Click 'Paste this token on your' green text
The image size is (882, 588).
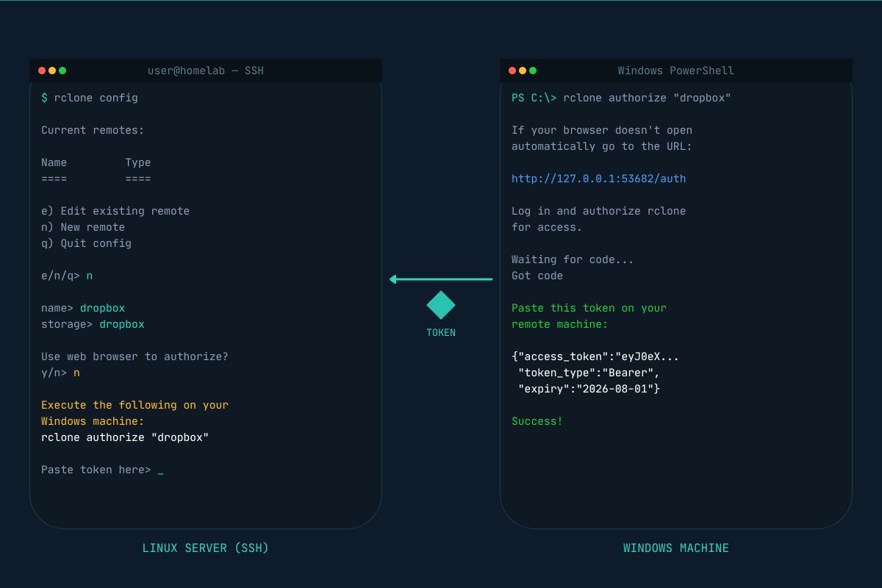589,308
